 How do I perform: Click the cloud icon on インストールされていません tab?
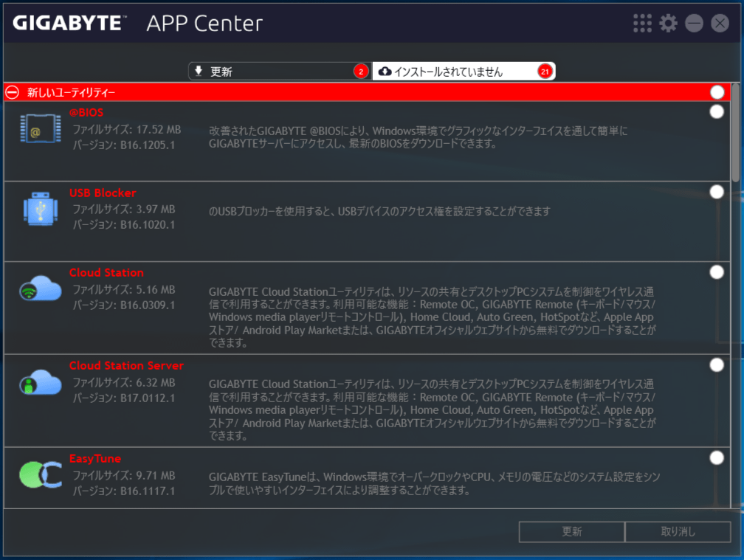[385, 71]
